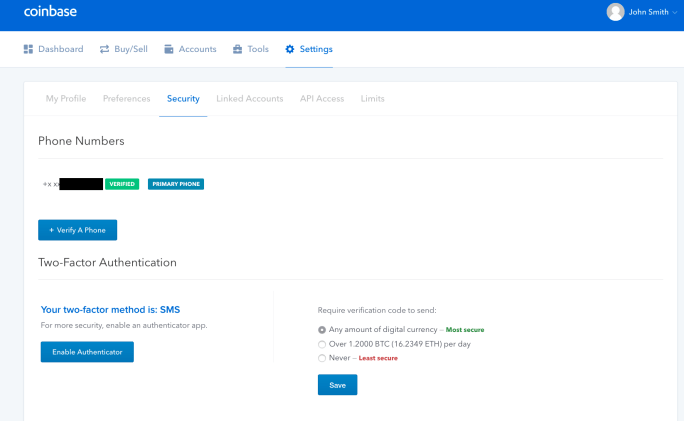The height and width of the screenshot is (421, 684).
Task: Click the Dashboard grid icon
Action: (29, 49)
